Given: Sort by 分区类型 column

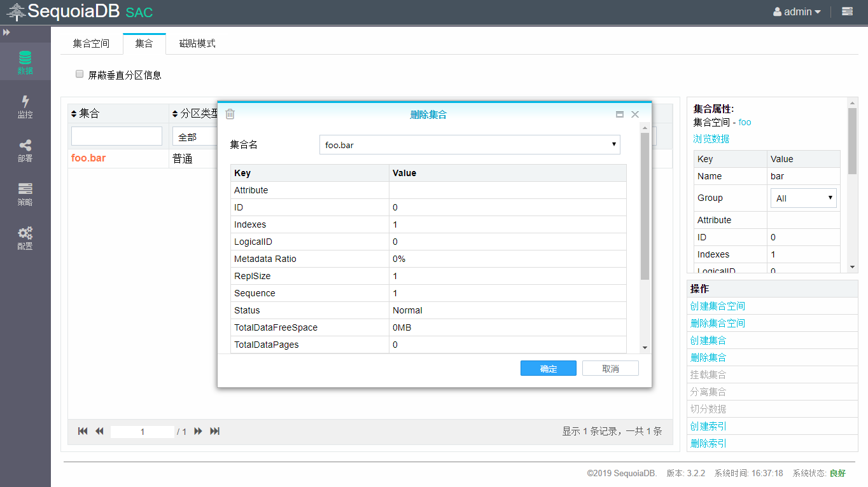Looking at the screenshot, I should point(195,114).
